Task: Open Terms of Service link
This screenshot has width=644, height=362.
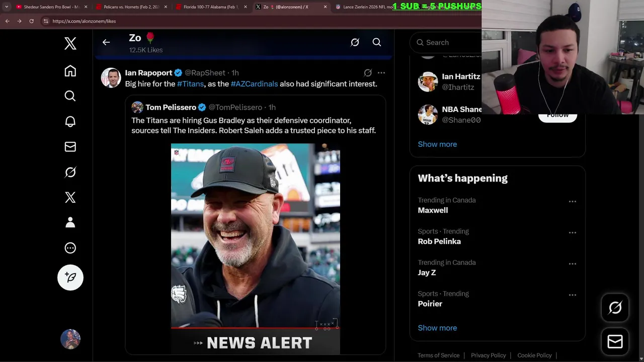Action: (x=438, y=355)
